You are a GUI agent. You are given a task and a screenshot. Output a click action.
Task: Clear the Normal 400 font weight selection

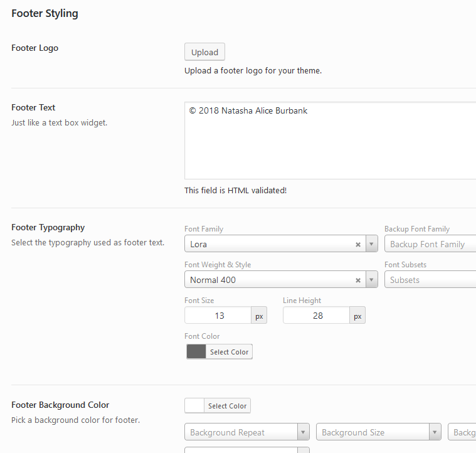(x=358, y=280)
